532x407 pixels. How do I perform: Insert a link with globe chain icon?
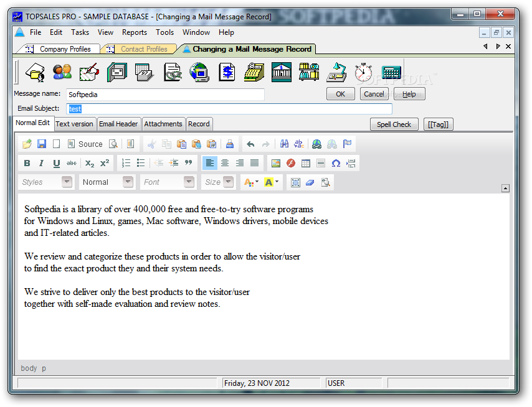316,144
